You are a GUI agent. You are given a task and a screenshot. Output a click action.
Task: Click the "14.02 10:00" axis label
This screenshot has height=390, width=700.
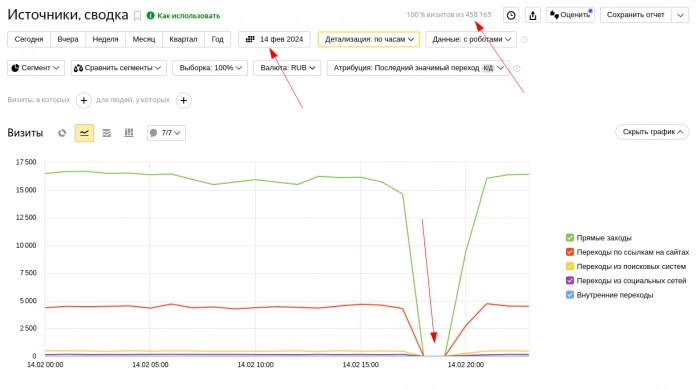255,365
